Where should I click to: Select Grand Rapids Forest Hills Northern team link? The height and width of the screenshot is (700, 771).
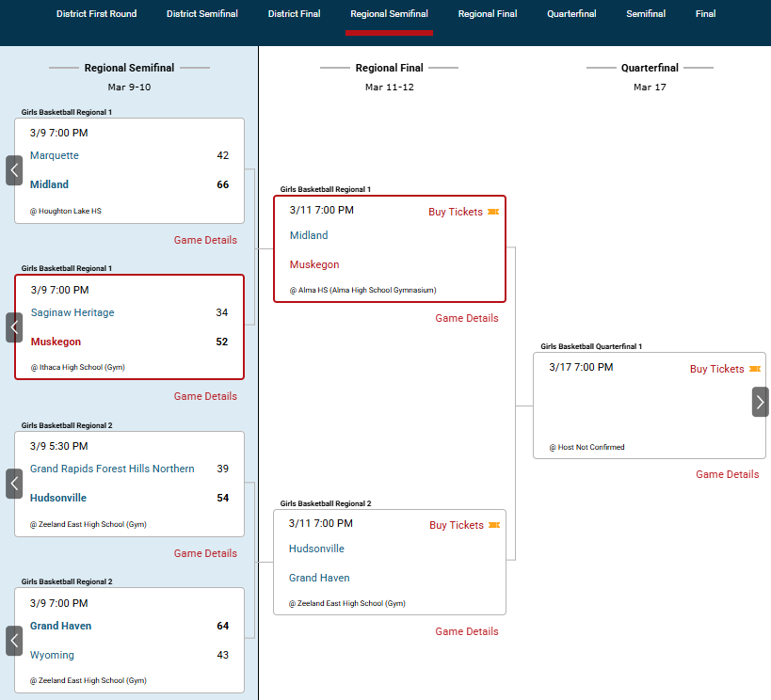(x=112, y=469)
